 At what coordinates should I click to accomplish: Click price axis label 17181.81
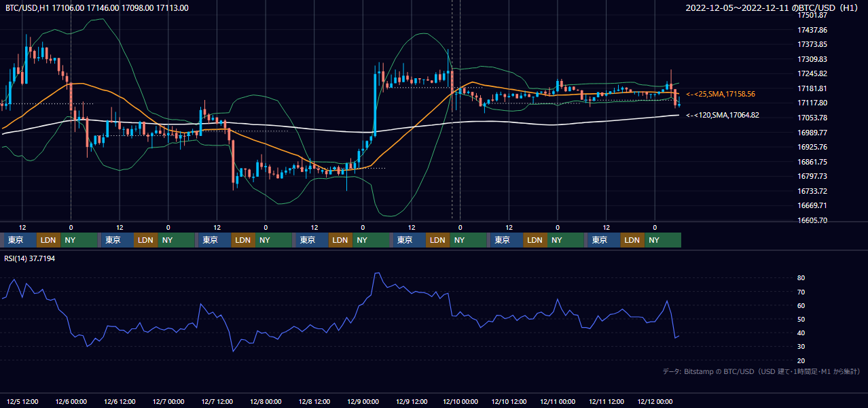pos(812,88)
